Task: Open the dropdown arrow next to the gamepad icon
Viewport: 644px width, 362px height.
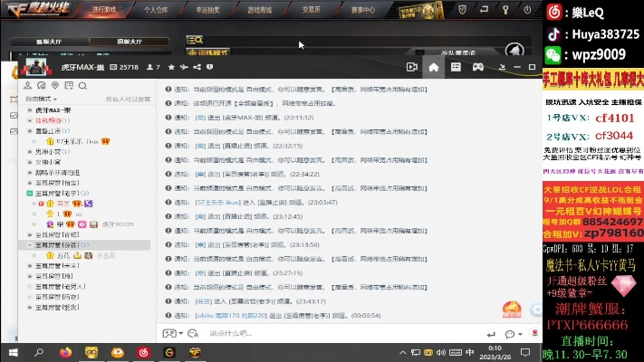Action: click(181, 333)
